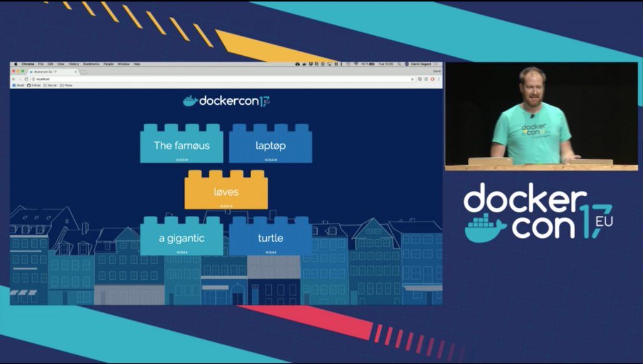Open the Edit menu

(50, 64)
